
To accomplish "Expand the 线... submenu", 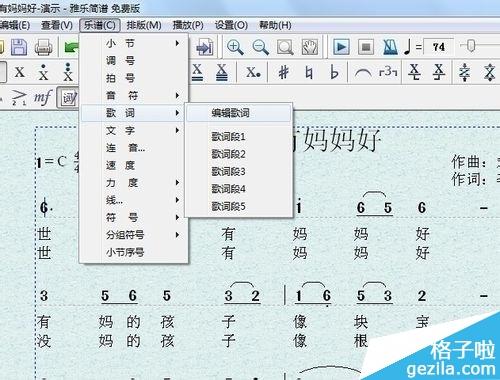I will 133,200.
